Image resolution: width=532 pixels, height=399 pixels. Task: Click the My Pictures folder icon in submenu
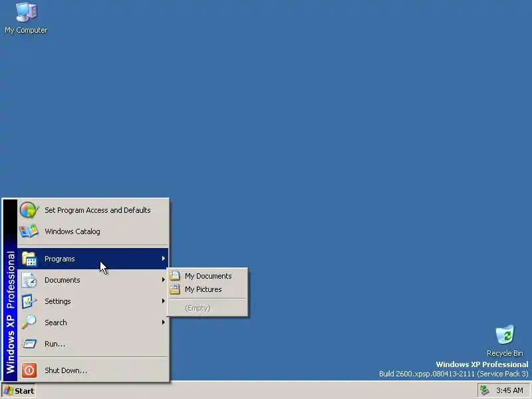(x=175, y=289)
